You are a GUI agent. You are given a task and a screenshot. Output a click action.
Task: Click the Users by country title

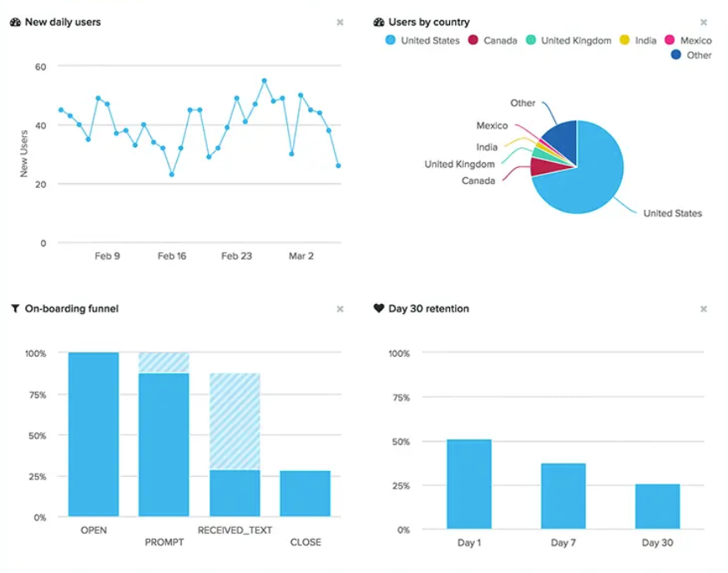pos(429,23)
